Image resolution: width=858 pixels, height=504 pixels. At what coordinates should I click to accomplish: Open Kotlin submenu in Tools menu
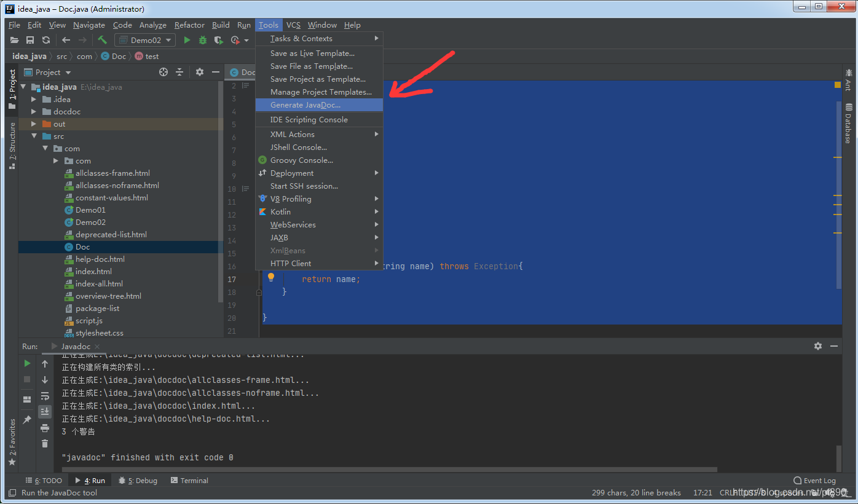[319, 212]
